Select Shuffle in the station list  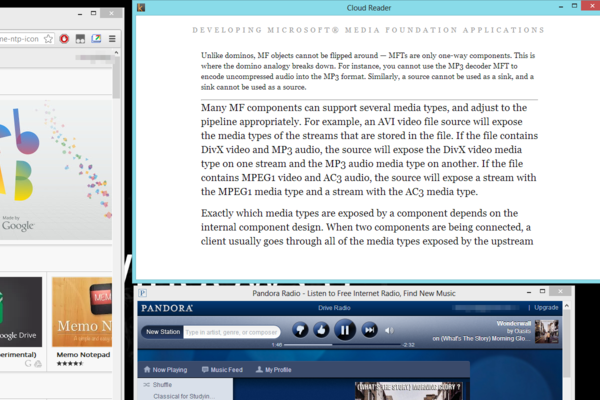coord(160,384)
